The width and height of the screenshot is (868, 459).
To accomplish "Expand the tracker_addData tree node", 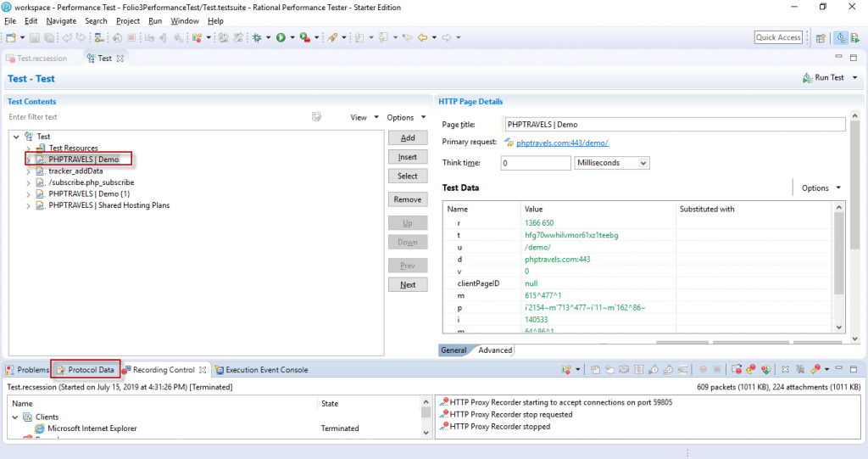I will coord(29,171).
